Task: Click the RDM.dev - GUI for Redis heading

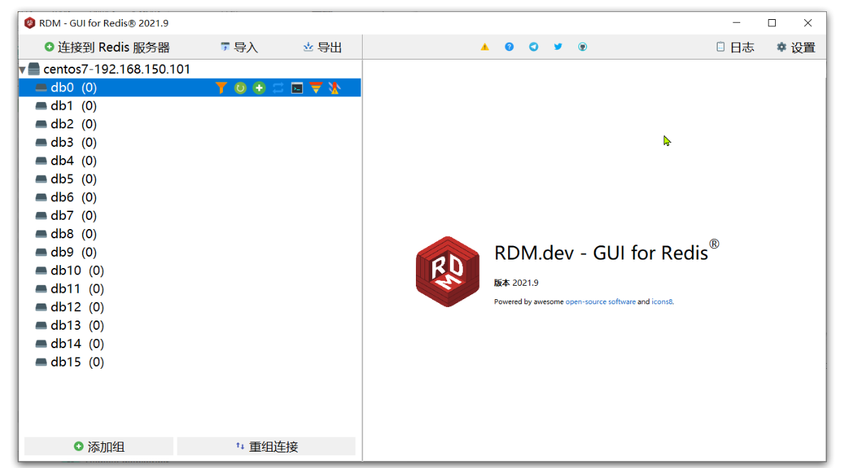Action: [x=607, y=252]
